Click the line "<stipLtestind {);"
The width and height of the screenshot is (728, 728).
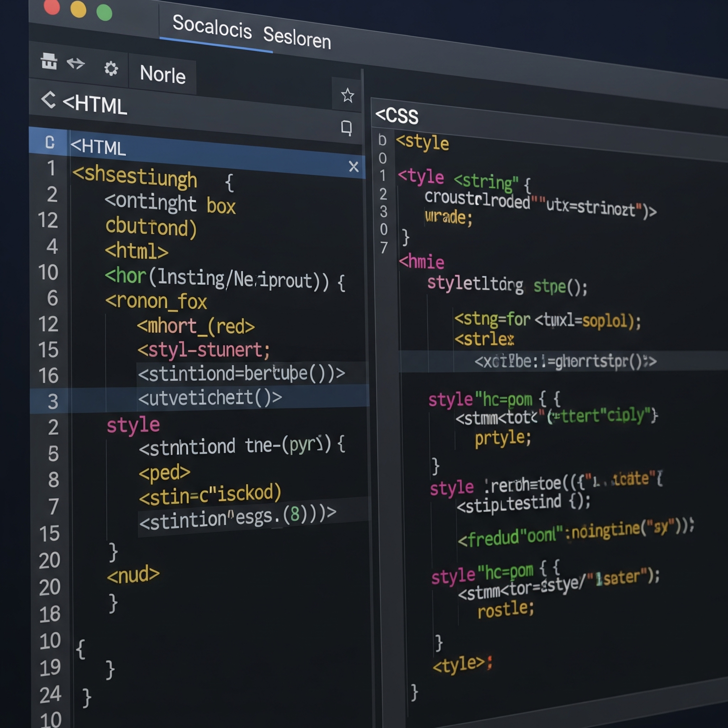[x=523, y=504]
